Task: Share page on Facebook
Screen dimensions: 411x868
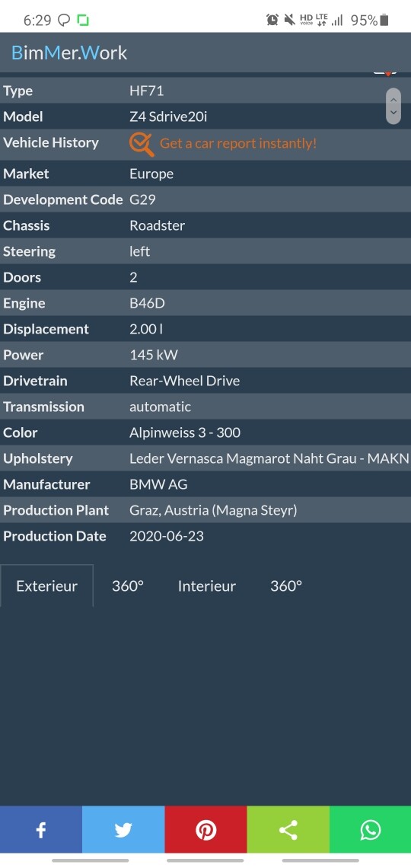Action: pyautogui.click(x=41, y=829)
